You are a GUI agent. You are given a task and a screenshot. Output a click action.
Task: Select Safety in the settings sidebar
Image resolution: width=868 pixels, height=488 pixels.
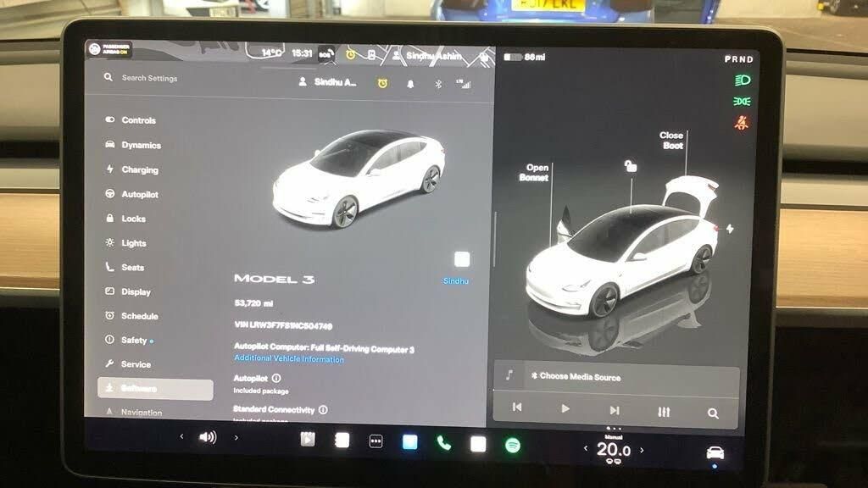coord(129,341)
